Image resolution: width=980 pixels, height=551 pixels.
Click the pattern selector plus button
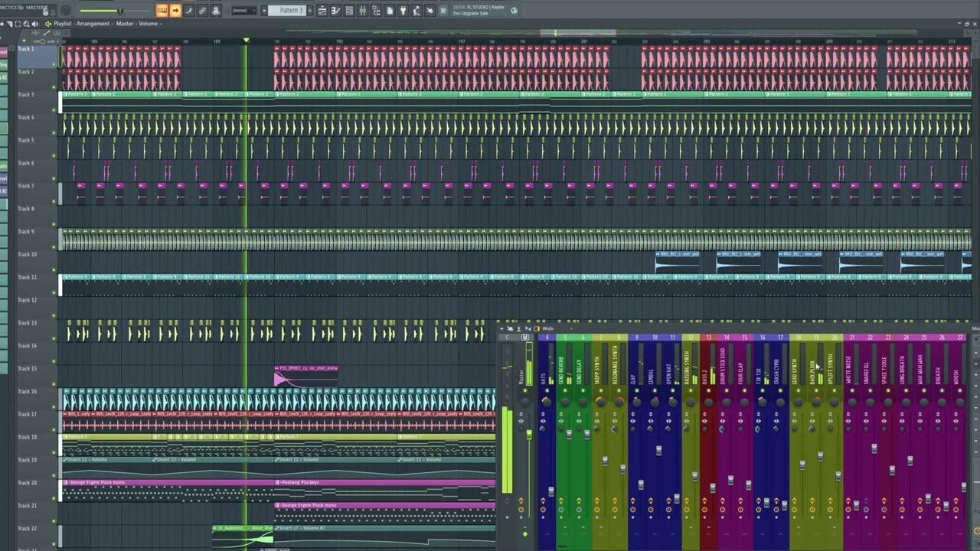310,11
